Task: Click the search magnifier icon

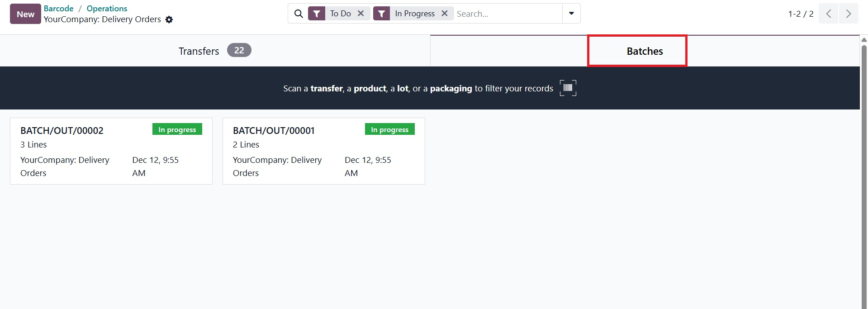Action: click(x=298, y=14)
